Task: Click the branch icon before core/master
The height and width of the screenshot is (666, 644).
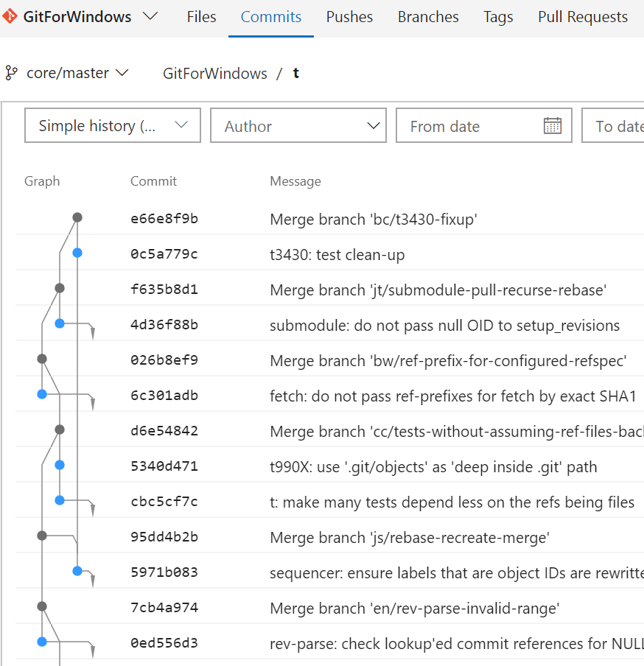Action: [x=12, y=73]
